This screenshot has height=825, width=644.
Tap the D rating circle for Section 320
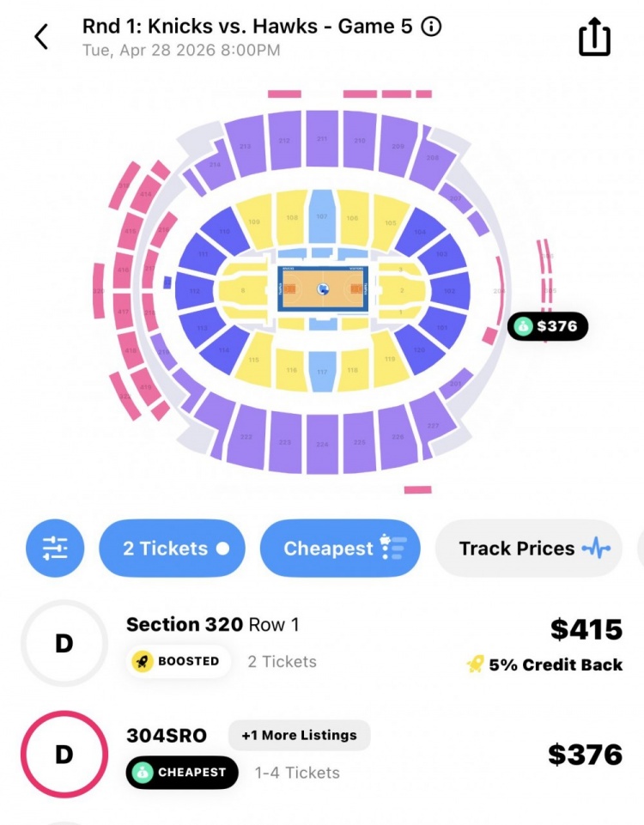[x=64, y=643]
